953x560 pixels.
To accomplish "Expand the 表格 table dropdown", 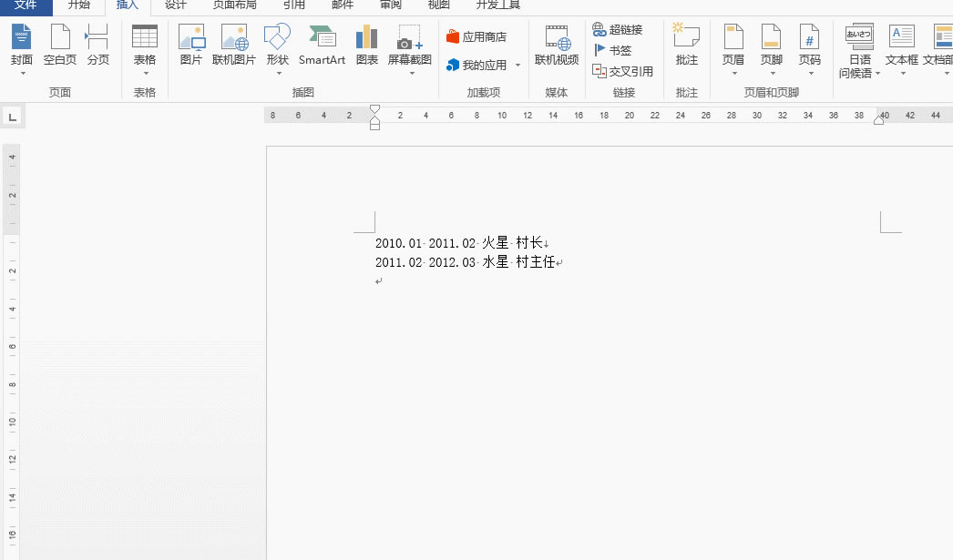I will [x=145, y=73].
